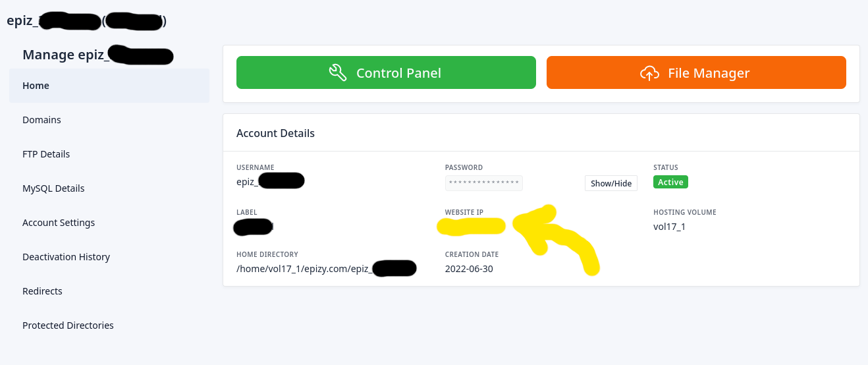Open MySQL Details section
The height and width of the screenshot is (365, 868).
(53, 188)
